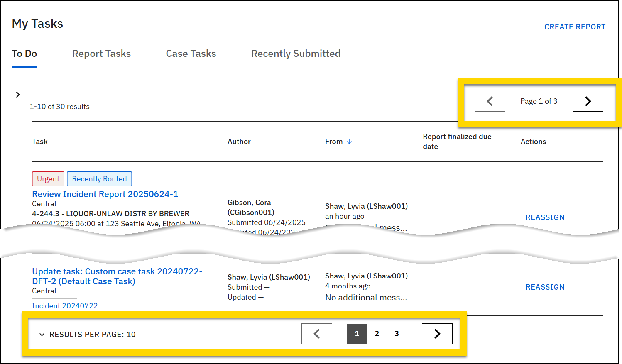This screenshot has width=622, height=364.
Task: Switch to the Report Tasks tab
Action: point(101,54)
